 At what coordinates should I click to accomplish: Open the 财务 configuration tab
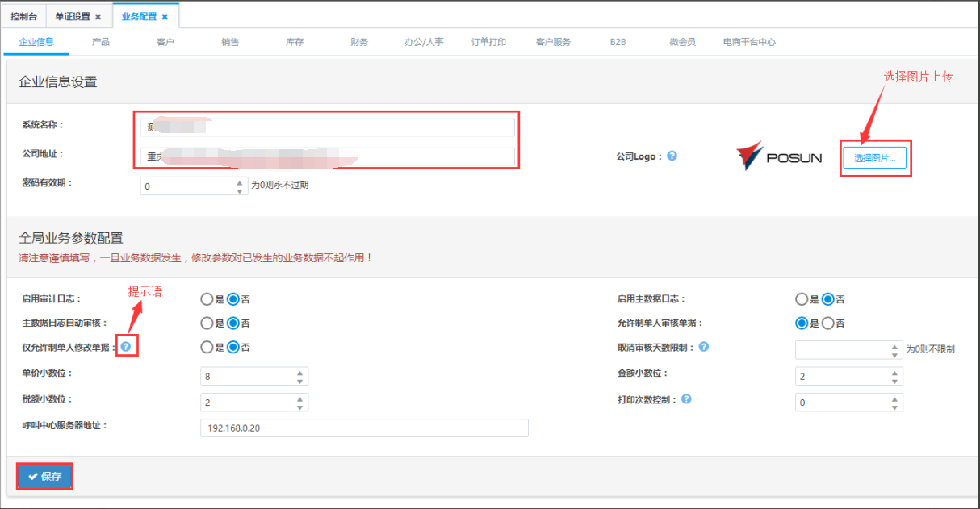pos(359,42)
